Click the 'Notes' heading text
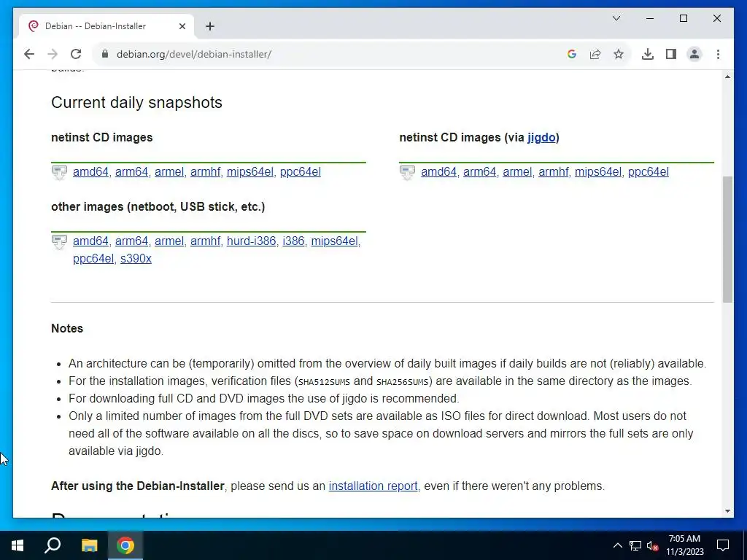This screenshot has width=747, height=560. pyautogui.click(x=67, y=329)
